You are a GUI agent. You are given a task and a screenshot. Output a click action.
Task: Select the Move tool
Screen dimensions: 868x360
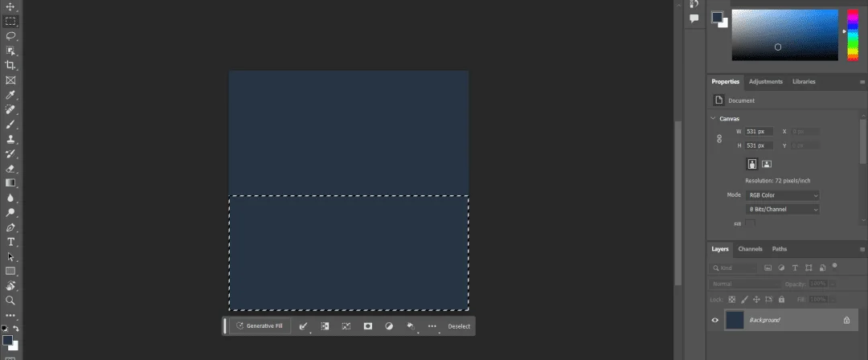tap(10, 6)
